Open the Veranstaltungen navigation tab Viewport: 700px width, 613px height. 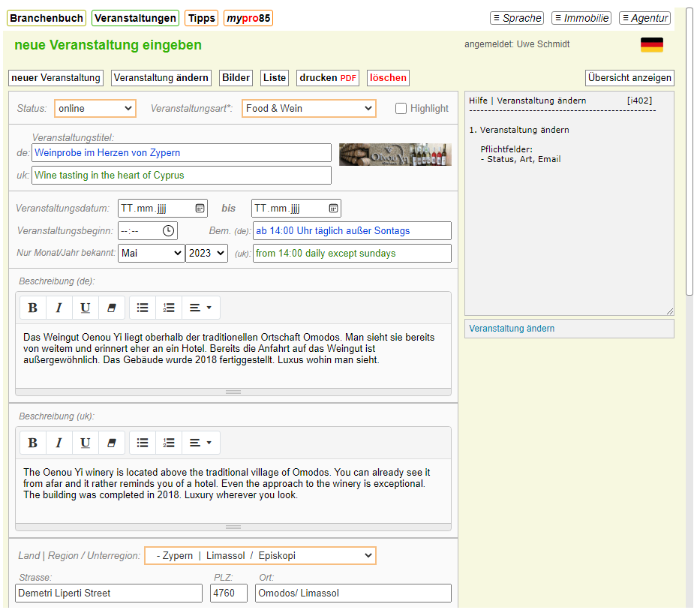(135, 18)
